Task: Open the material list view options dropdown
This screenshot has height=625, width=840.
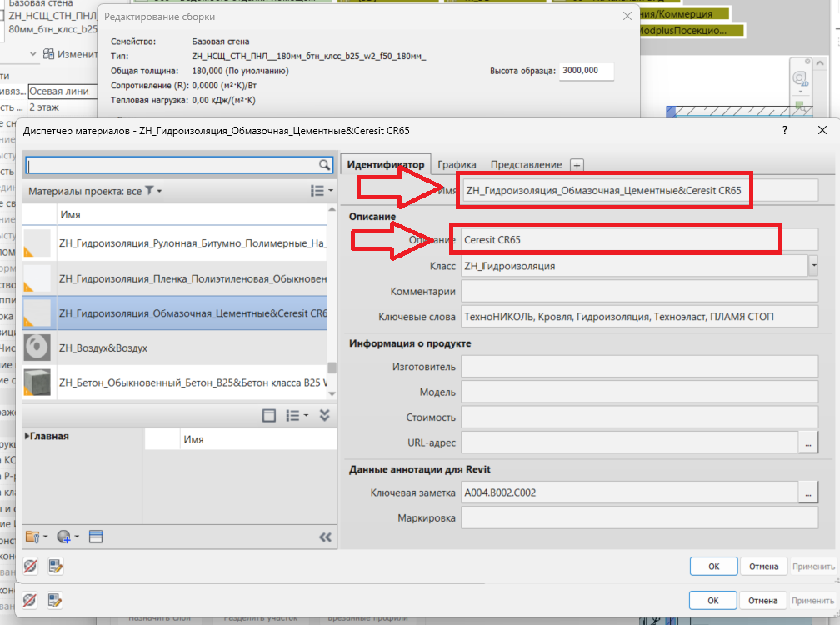Action: 322,191
